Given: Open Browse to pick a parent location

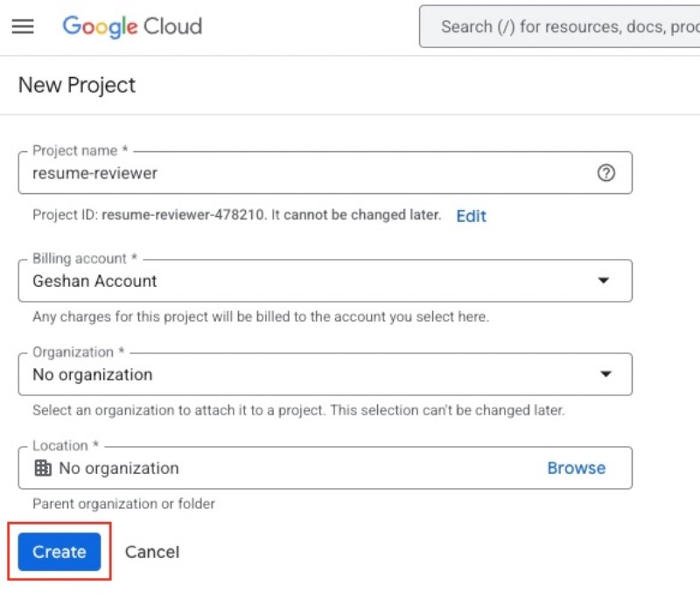Looking at the screenshot, I should click(576, 467).
